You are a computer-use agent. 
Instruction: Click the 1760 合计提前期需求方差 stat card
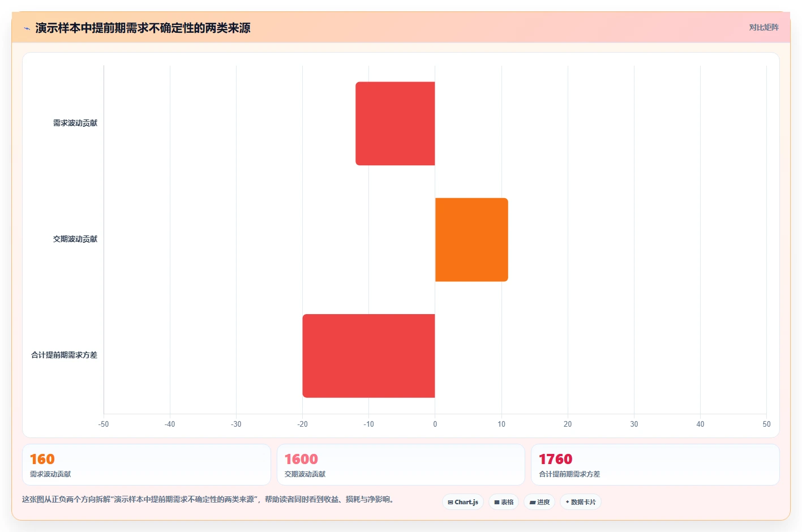[655, 465]
